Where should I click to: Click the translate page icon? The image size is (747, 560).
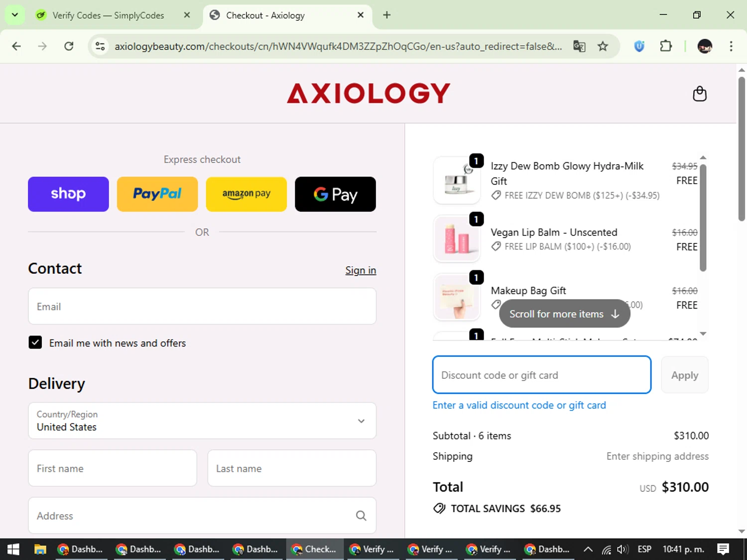(579, 46)
